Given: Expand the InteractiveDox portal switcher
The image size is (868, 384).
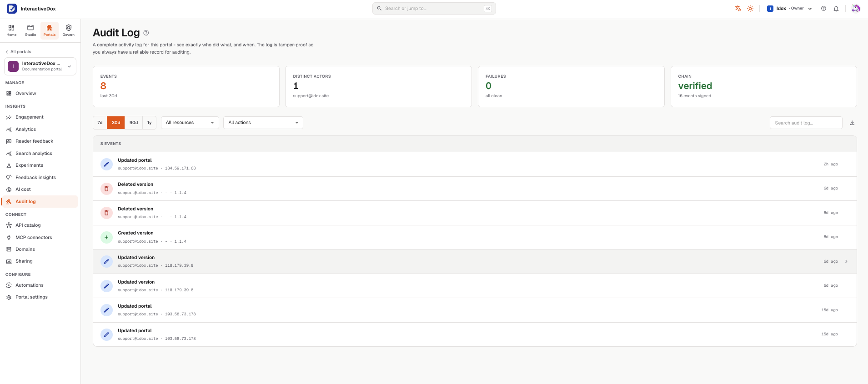Looking at the screenshot, I should point(40,66).
